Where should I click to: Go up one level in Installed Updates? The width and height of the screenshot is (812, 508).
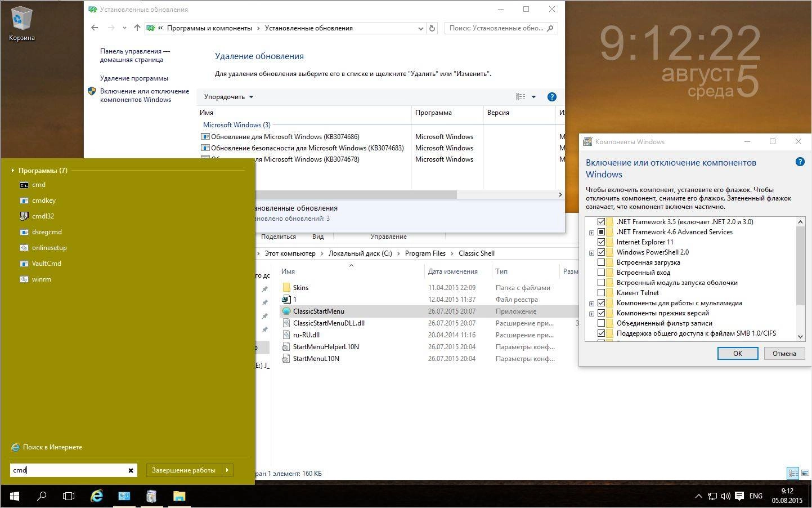(137, 28)
